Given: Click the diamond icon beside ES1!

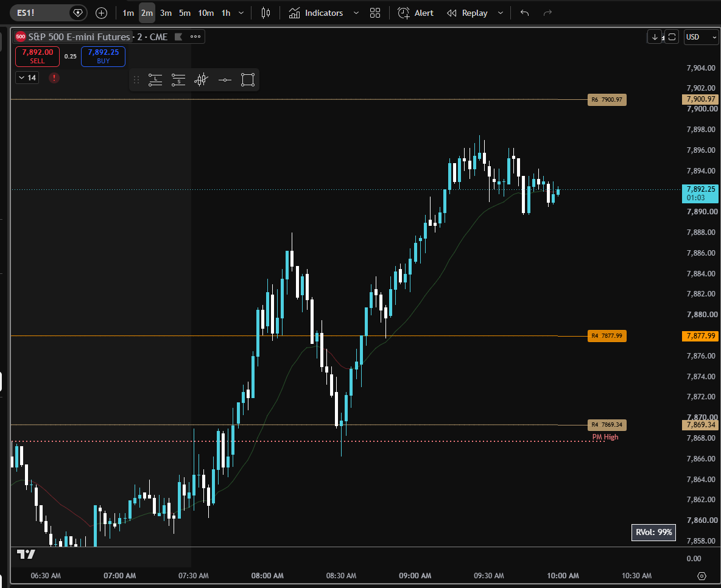Looking at the screenshot, I should click(x=78, y=13).
